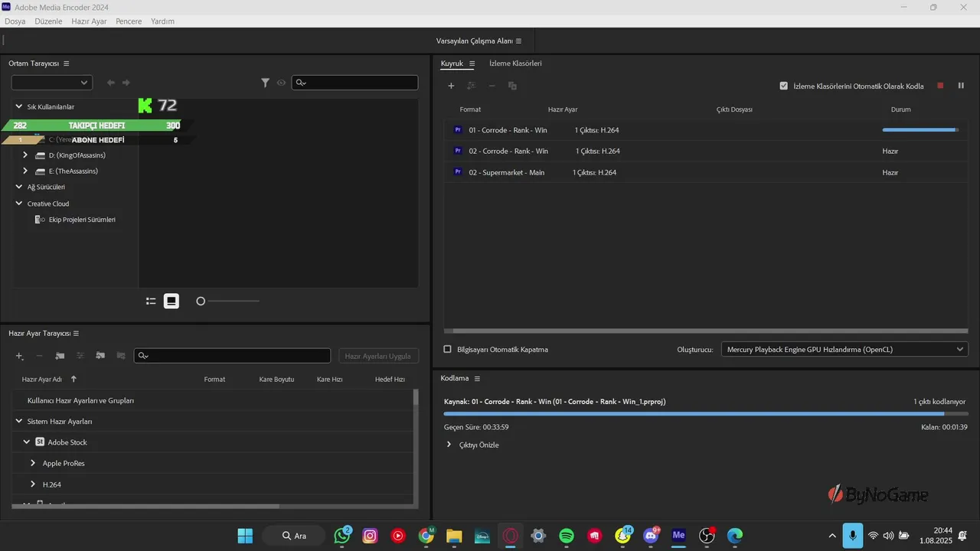Viewport: 980px width, 551px height.
Task: Sort presets by Format column header
Action: click(214, 379)
